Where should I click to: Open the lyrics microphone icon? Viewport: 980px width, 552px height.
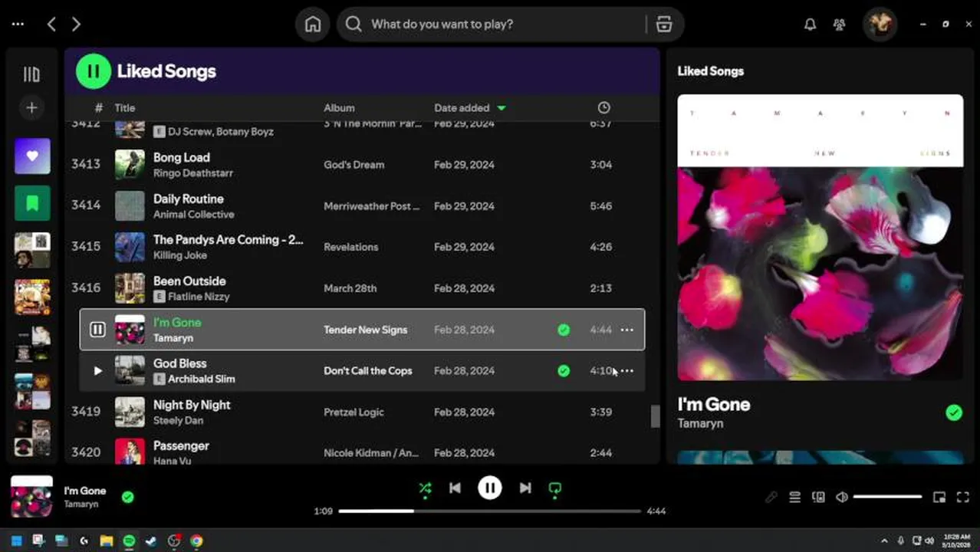[x=771, y=498]
